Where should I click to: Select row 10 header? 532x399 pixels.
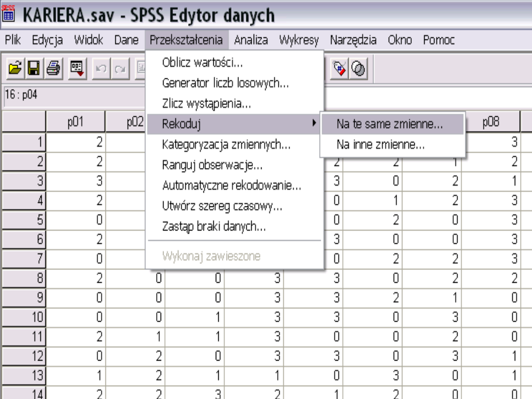point(24,317)
